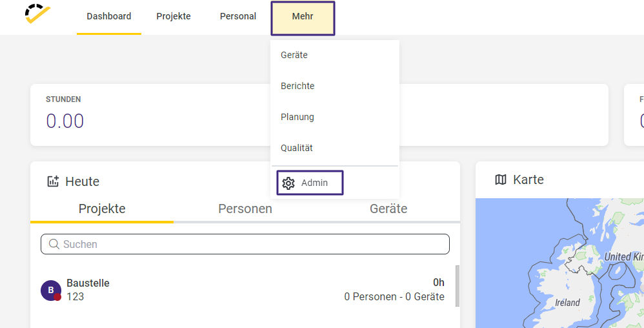This screenshot has width=644, height=328.
Task: Click the Heute chart icon
Action: [54, 181]
